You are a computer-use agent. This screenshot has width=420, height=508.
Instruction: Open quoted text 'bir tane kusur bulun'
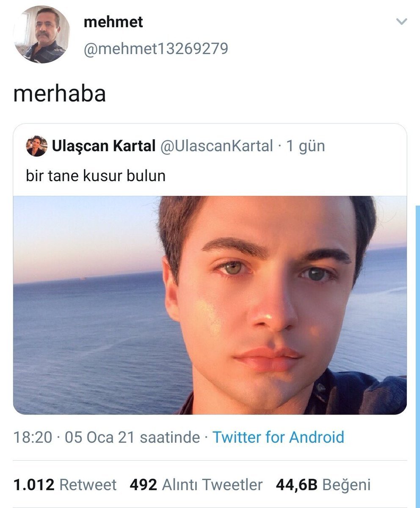pos(96,175)
